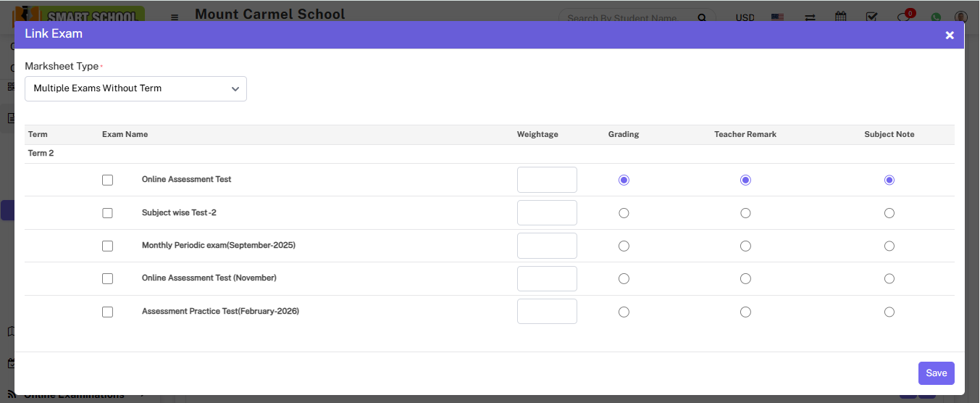Image resolution: width=980 pixels, height=403 pixels.
Task: Open the task checklist icon in header
Action: pyautogui.click(x=872, y=17)
